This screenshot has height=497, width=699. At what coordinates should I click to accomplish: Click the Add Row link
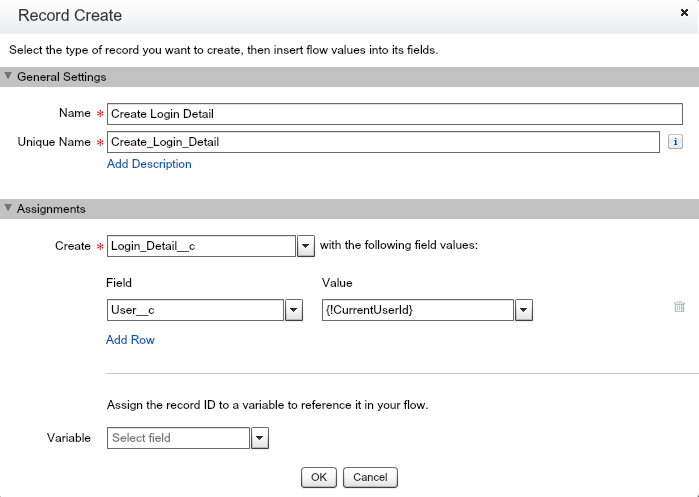coord(130,340)
